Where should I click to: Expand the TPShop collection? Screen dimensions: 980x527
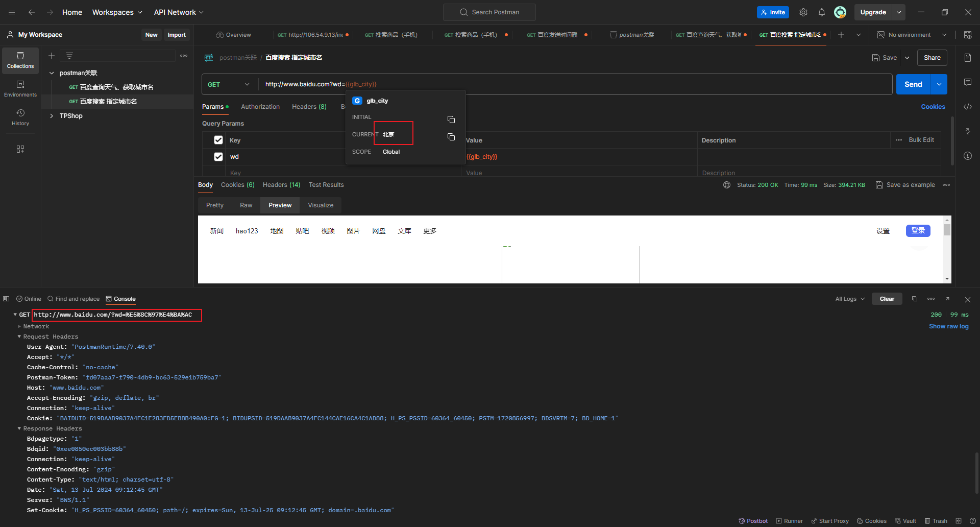click(52, 116)
